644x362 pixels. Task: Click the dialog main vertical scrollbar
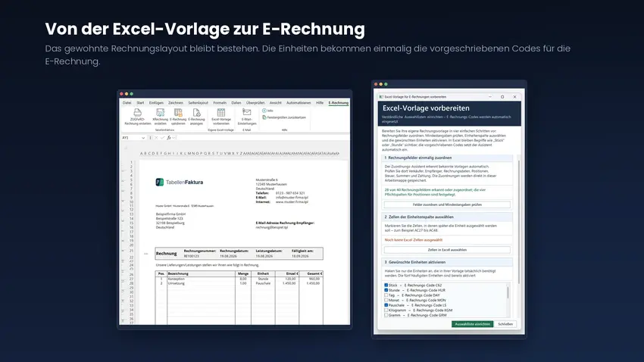519,222
